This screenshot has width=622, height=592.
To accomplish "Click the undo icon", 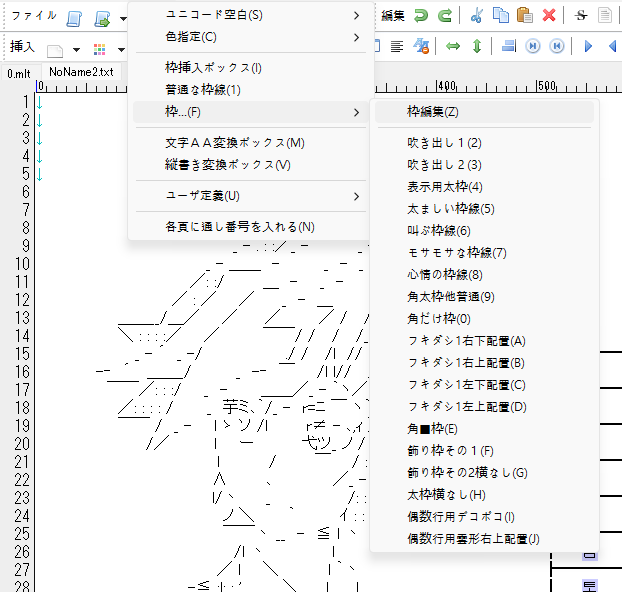I will (x=421, y=15).
